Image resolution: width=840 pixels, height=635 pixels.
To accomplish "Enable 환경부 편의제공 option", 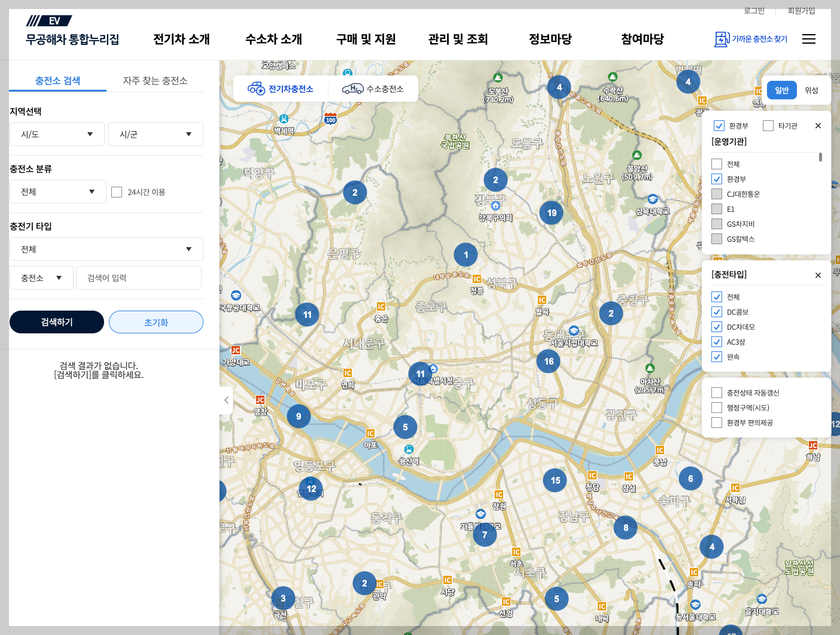I will coord(717,423).
